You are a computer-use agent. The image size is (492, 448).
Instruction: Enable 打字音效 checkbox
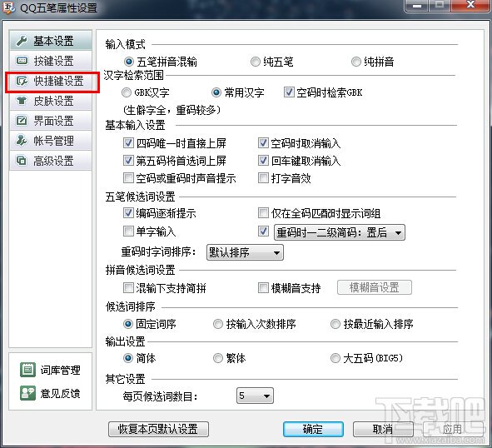(263, 178)
